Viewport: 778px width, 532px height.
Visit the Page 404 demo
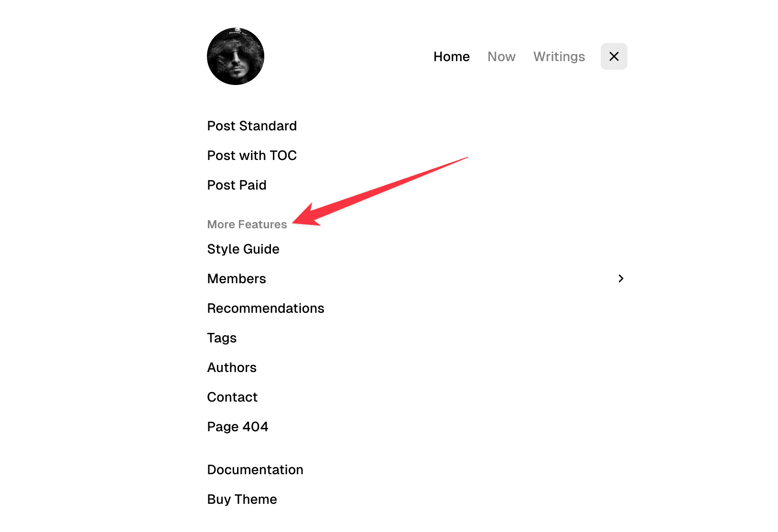click(x=238, y=426)
